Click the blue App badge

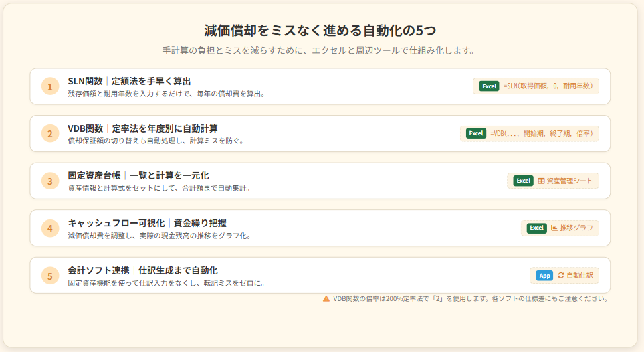click(544, 275)
